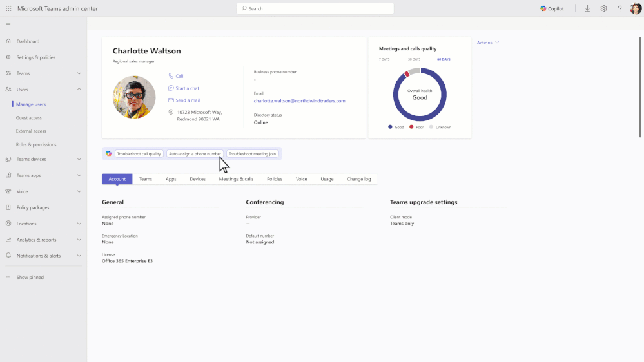644x362 pixels.
Task: Click the Users people icon
Action: tap(8, 89)
